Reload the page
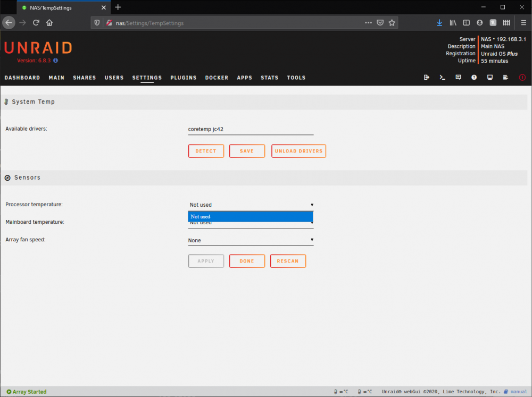The height and width of the screenshot is (397, 532). click(x=36, y=23)
